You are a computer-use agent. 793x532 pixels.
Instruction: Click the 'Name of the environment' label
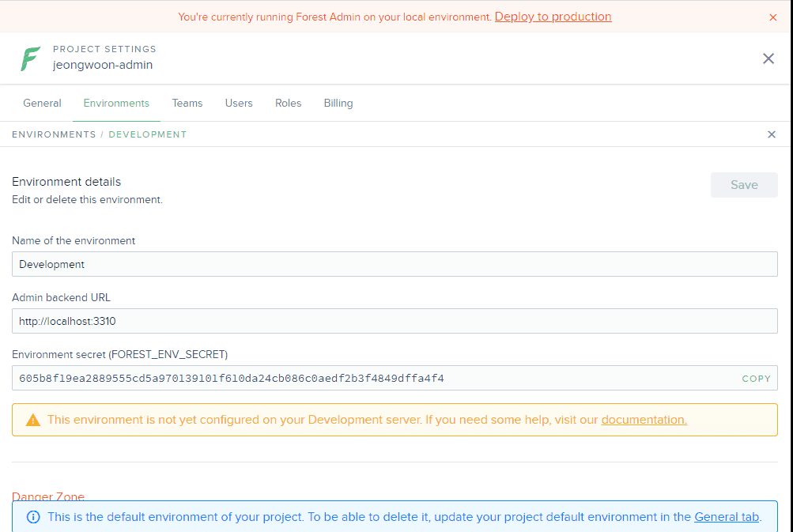74,241
